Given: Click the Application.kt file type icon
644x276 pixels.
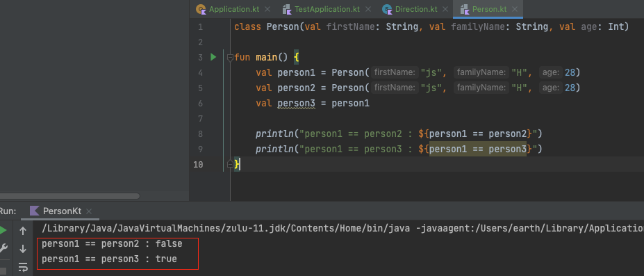Looking at the screenshot, I should tap(201, 9).
